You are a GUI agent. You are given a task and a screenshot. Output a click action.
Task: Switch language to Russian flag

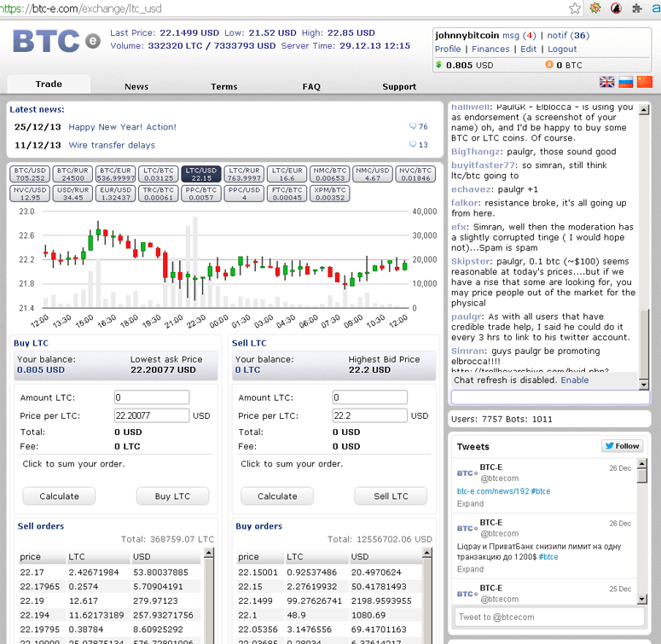[625, 82]
